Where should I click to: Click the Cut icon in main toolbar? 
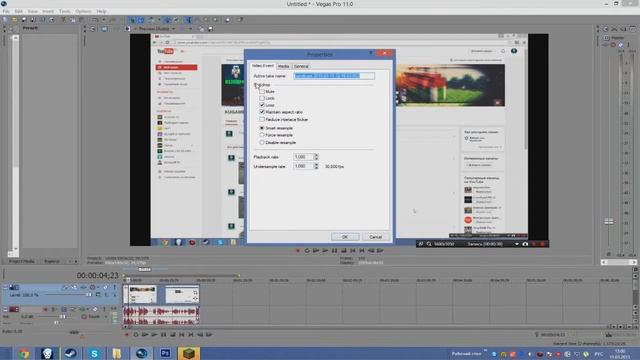click(63, 20)
